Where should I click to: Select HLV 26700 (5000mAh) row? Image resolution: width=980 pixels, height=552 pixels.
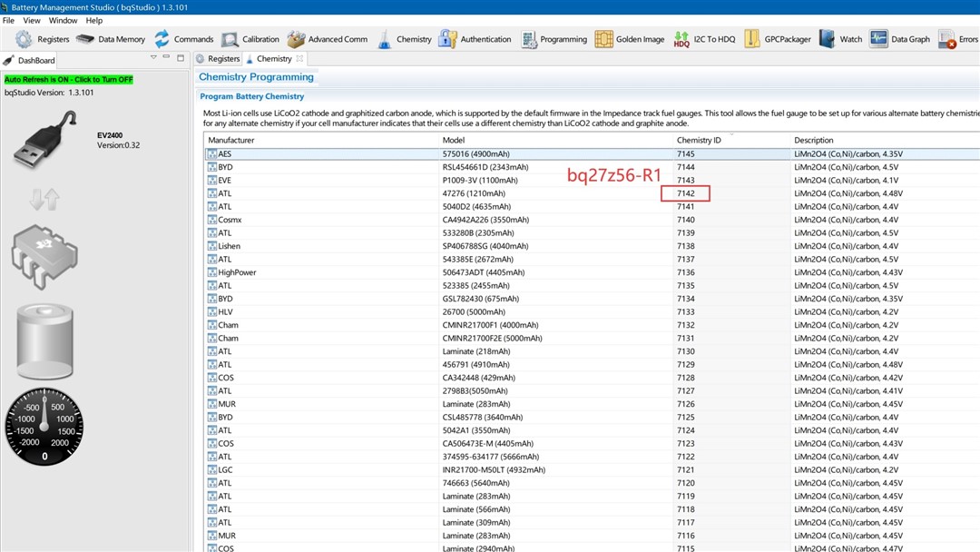[474, 312]
